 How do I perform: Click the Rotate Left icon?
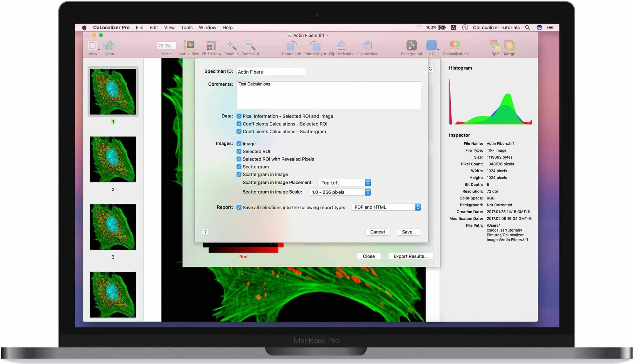291,46
